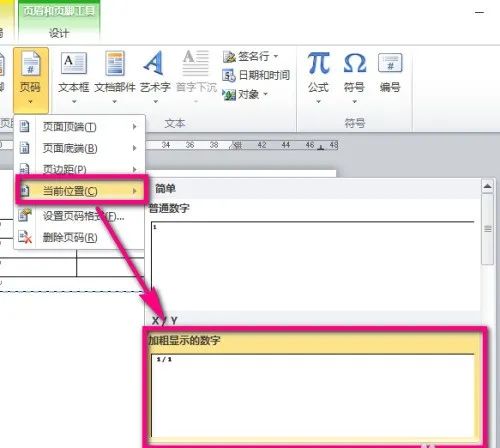Minimize the Word window
500x448 pixels.
tap(479, 12)
